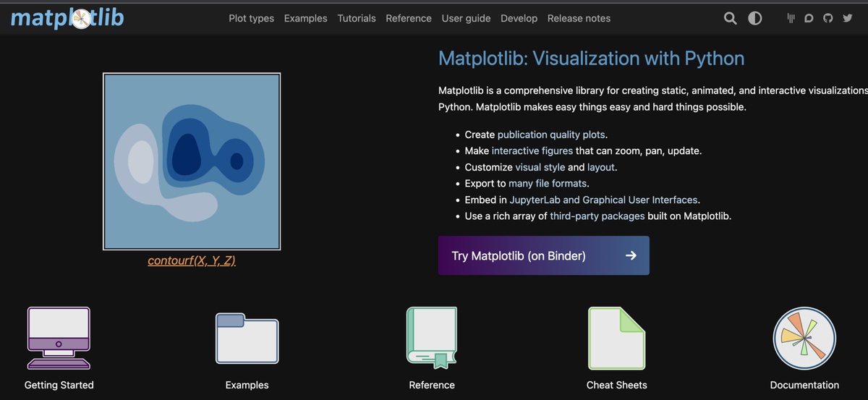Viewport: 868px width, 400px height.
Task: Click the matplotlib logo
Action: pos(67,18)
